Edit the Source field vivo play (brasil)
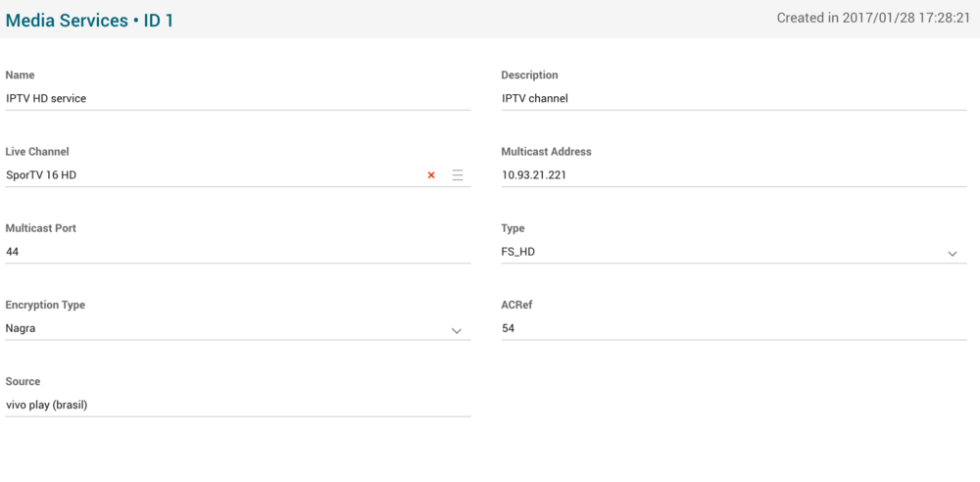980x482 pixels. (237, 405)
